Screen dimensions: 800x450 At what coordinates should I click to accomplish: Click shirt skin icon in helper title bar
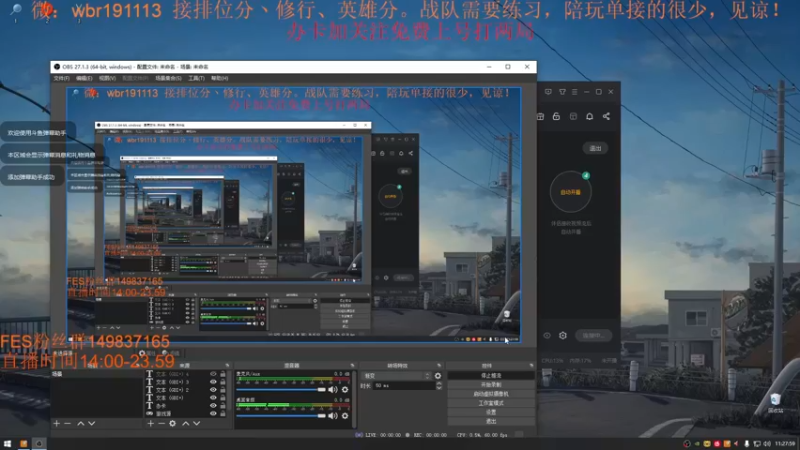pyautogui.click(x=562, y=92)
